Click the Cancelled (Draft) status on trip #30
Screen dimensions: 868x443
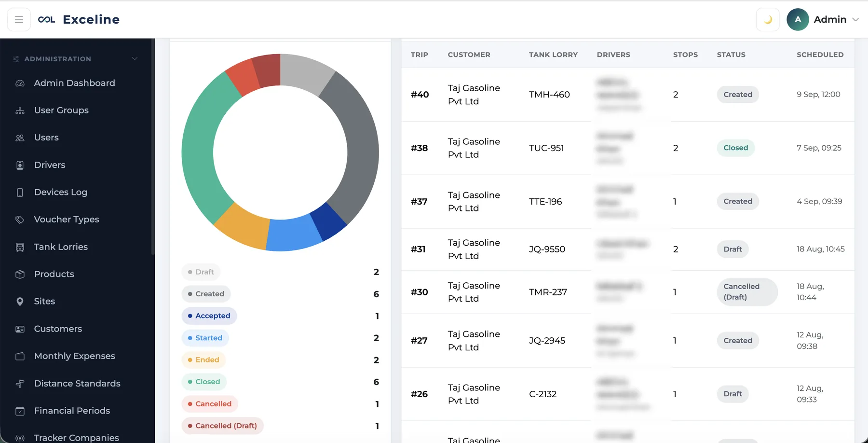pos(747,292)
